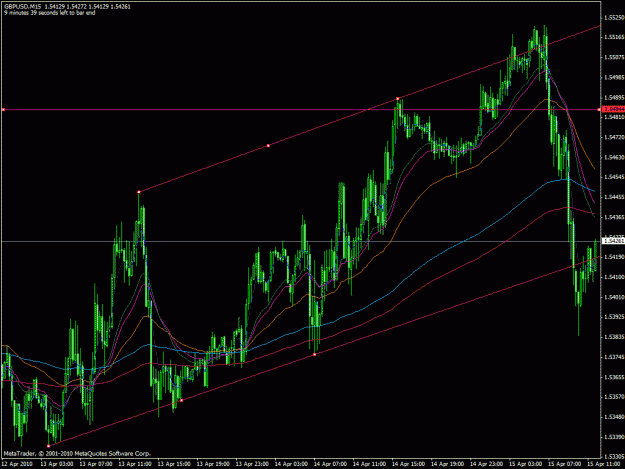Select the 1.54010 price axis label
Viewport: 625px width, 469px height.
(x=614, y=297)
